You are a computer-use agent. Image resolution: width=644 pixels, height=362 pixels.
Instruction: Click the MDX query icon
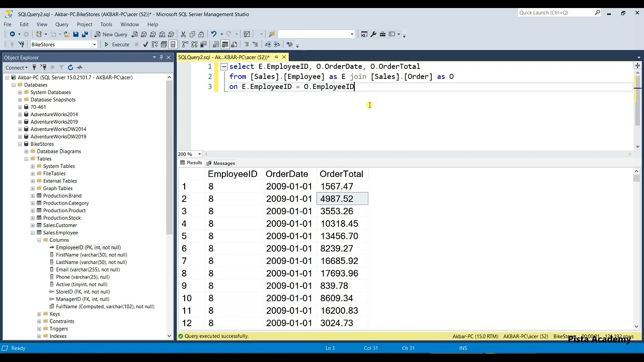[x=144, y=34]
